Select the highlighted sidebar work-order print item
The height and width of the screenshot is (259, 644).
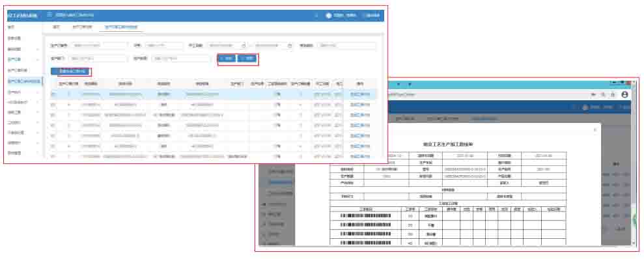click(24, 81)
